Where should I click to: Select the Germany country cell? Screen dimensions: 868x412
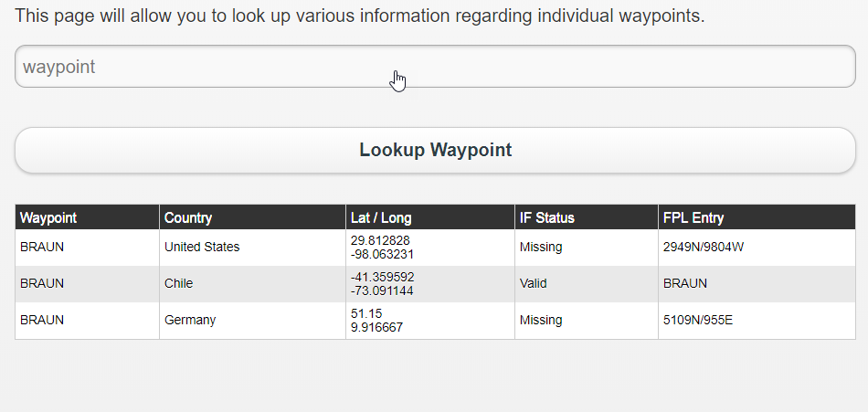(x=190, y=320)
